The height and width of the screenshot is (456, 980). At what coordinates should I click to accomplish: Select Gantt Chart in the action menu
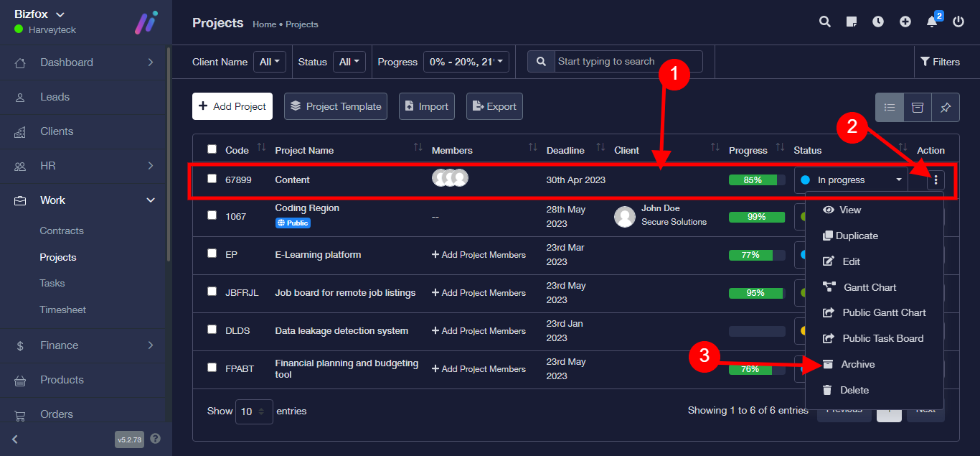coord(870,287)
